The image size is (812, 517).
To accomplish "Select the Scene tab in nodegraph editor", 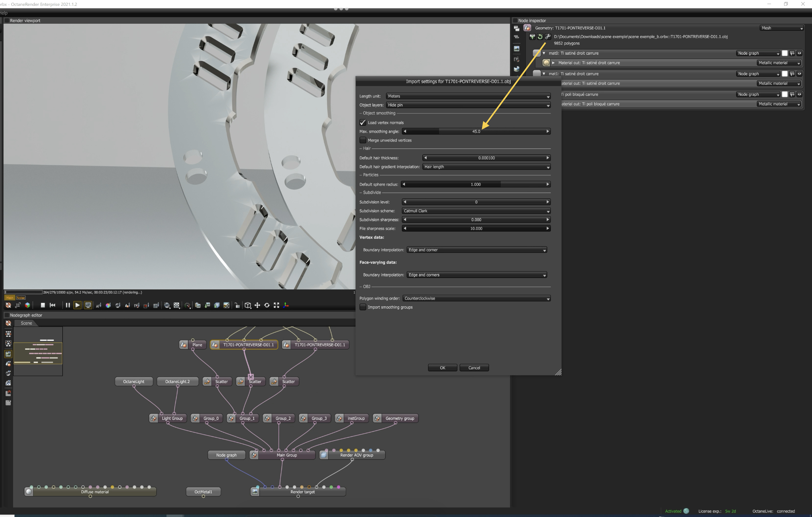I will point(26,323).
